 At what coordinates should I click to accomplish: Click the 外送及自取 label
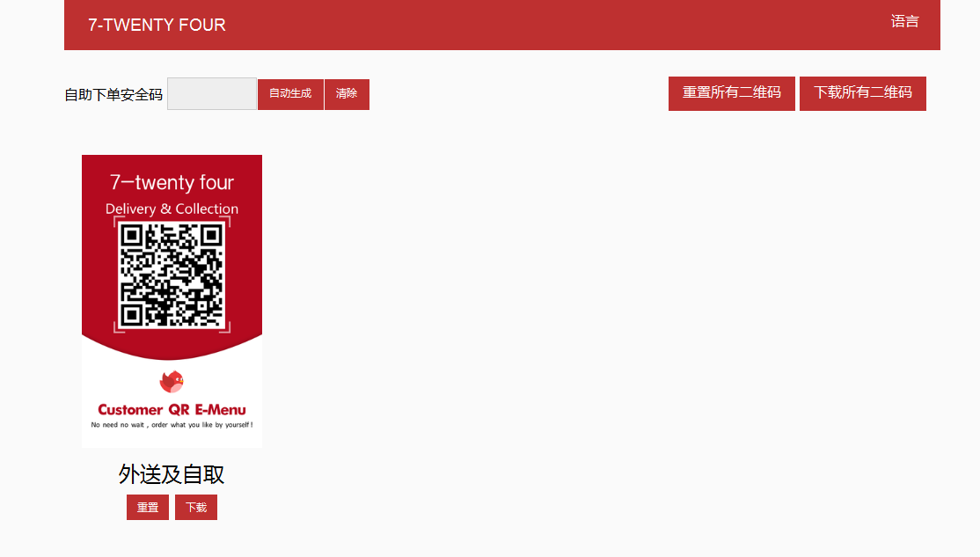(172, 474)
